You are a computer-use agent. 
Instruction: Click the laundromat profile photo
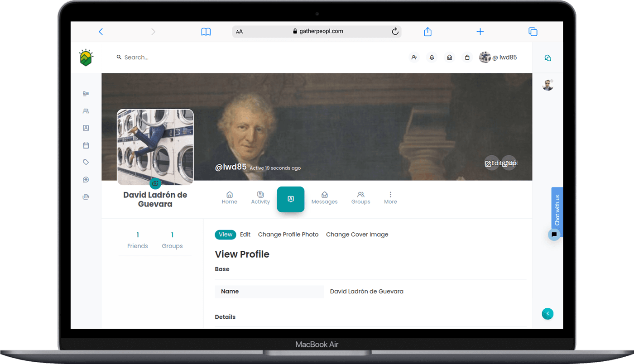click(x=155, y=147)
